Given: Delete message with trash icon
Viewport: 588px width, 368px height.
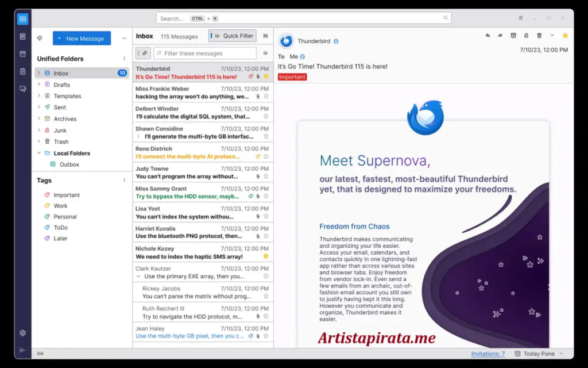Looking at the screenshot, I should 539,36.
